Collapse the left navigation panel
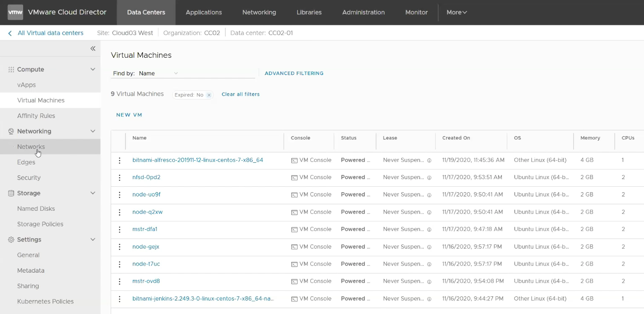Screen dimensions: 644x314 click(93, 48)
